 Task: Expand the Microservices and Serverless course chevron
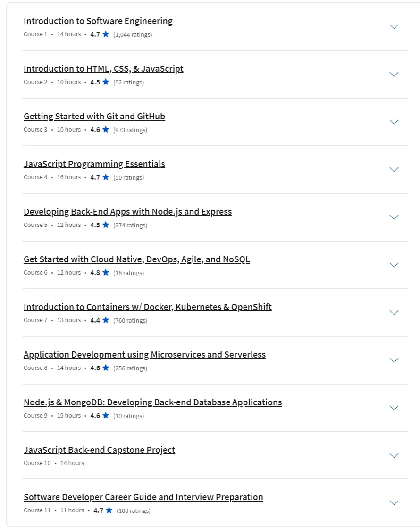(394, 360)
